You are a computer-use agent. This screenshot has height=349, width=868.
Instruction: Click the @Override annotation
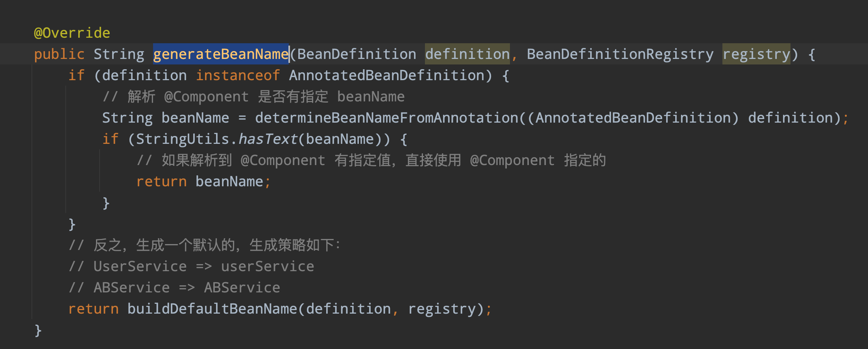tap(72, 33)
